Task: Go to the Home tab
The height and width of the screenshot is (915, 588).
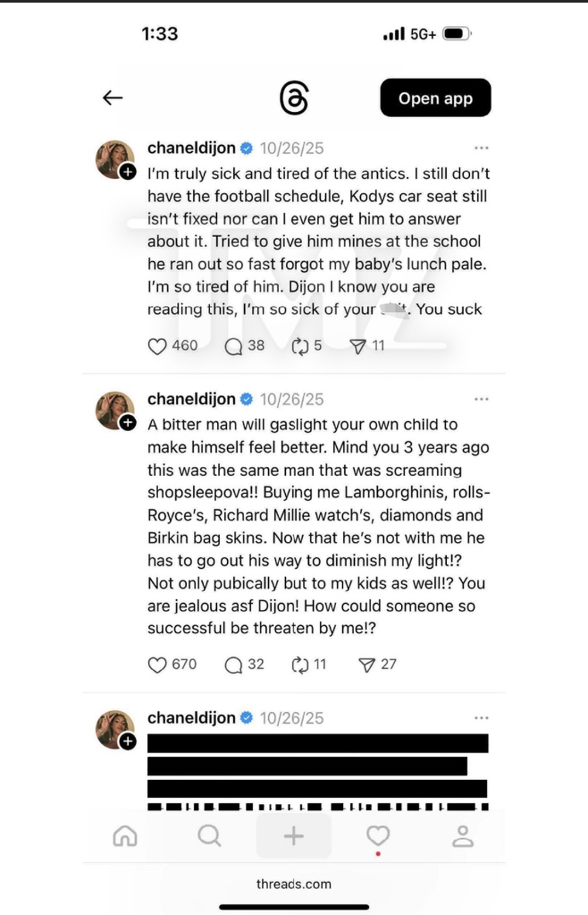Action: (x=125, y=836)
